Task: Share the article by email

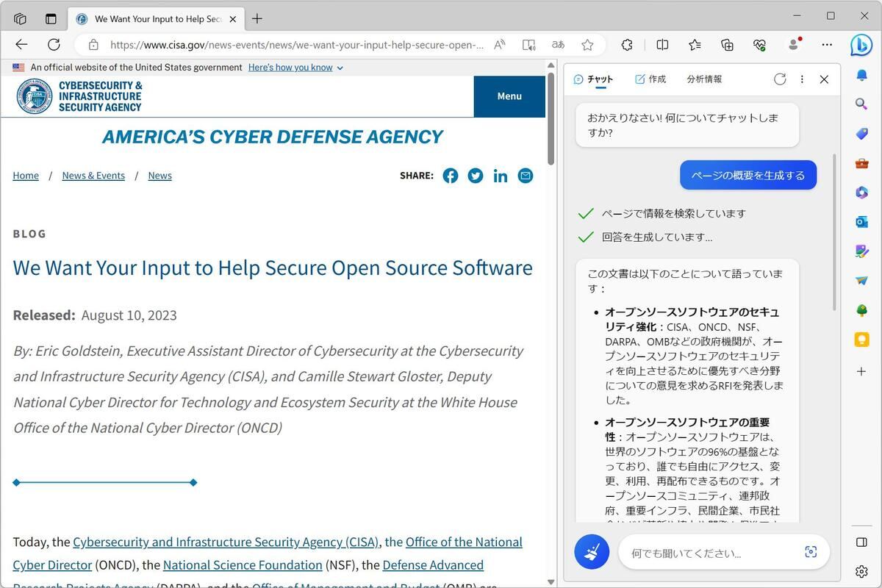Action: [x=526, y=176]
